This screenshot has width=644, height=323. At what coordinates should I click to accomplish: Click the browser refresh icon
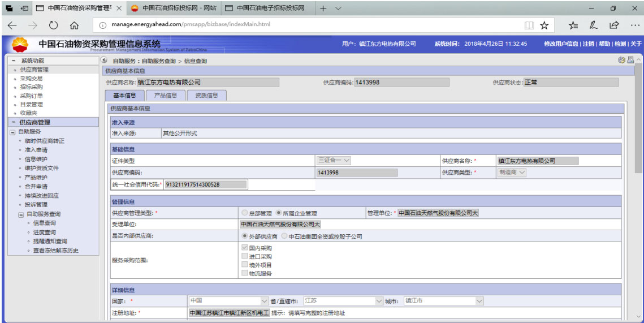(x=54, y=25)
